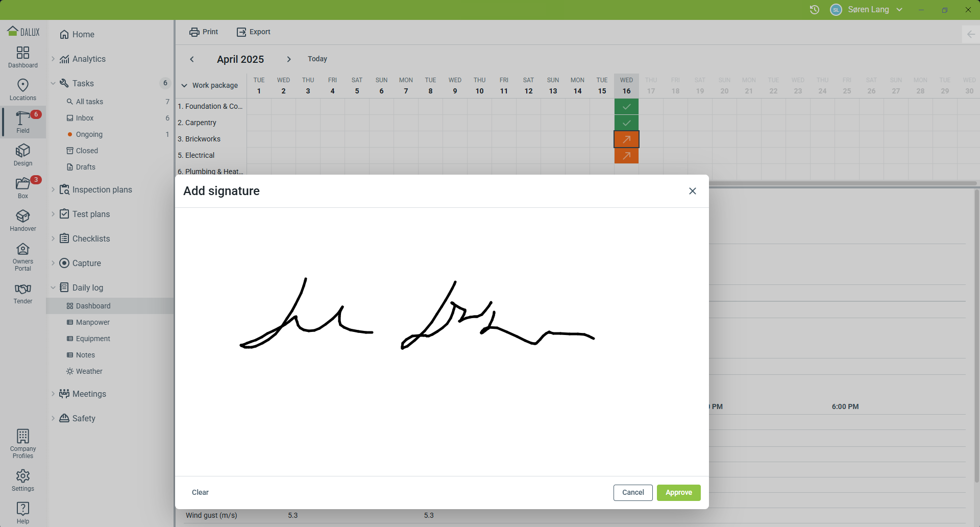The image size is (980, 527).
Task: Clear the signature drawing
Action: click(x=200, y=492)
